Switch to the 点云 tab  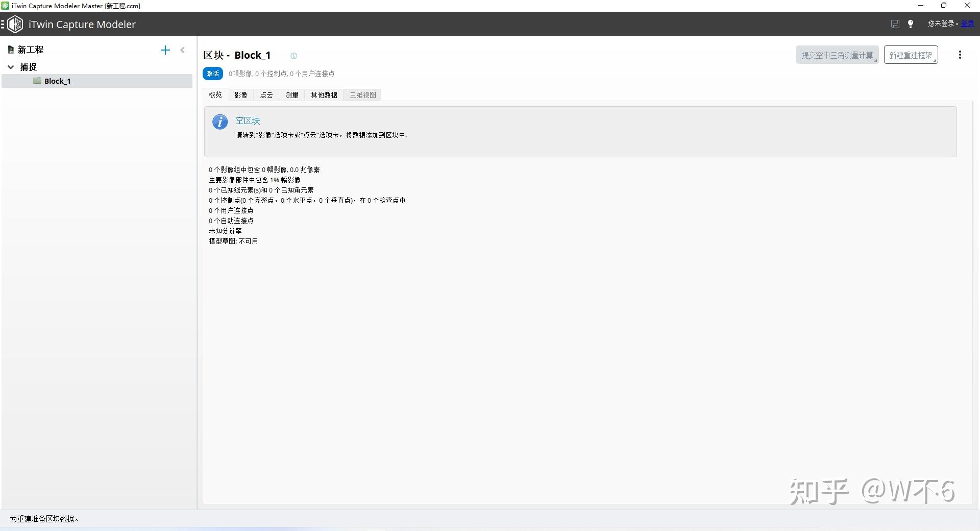[266, 95]
